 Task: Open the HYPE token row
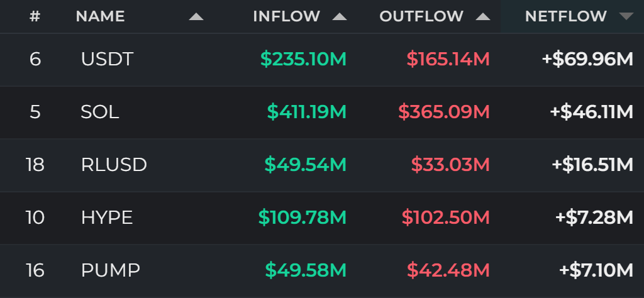322,218
